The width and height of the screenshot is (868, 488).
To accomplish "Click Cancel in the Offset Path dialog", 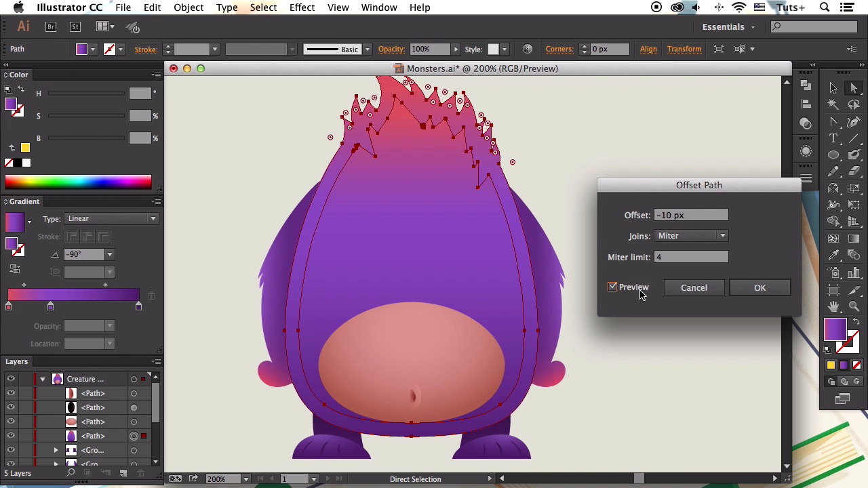I will [694, 288].
